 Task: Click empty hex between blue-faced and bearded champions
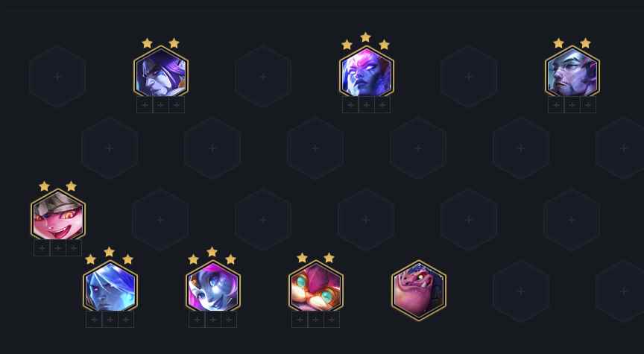[469, 76]
